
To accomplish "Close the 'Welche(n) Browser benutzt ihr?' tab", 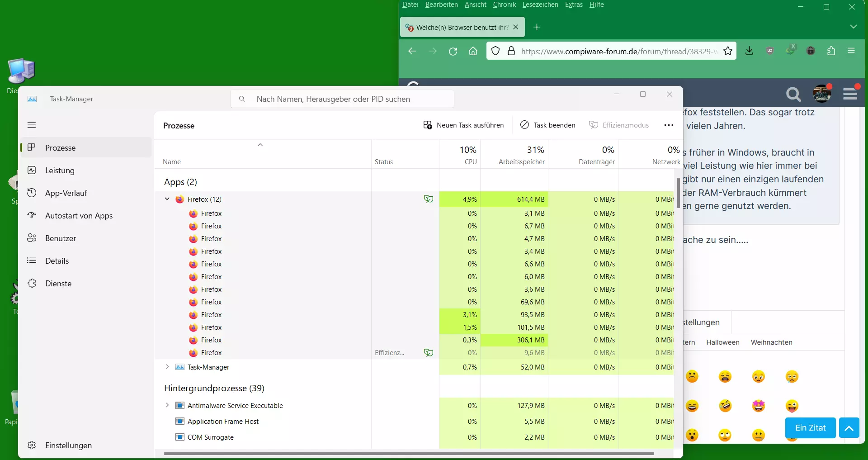I will (515, 27).
